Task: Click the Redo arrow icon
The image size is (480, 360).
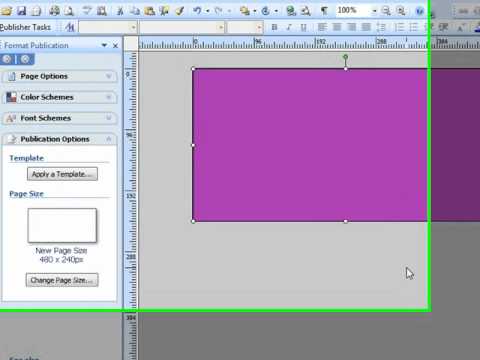Action: click(x=219, y=11)
